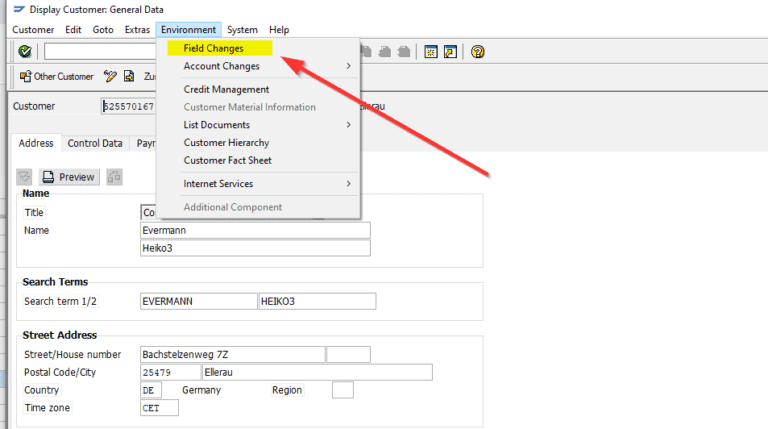Viewport: 768px width, 429px height.
Task: Click the generate shortcut icon
Action: point(450,51)
